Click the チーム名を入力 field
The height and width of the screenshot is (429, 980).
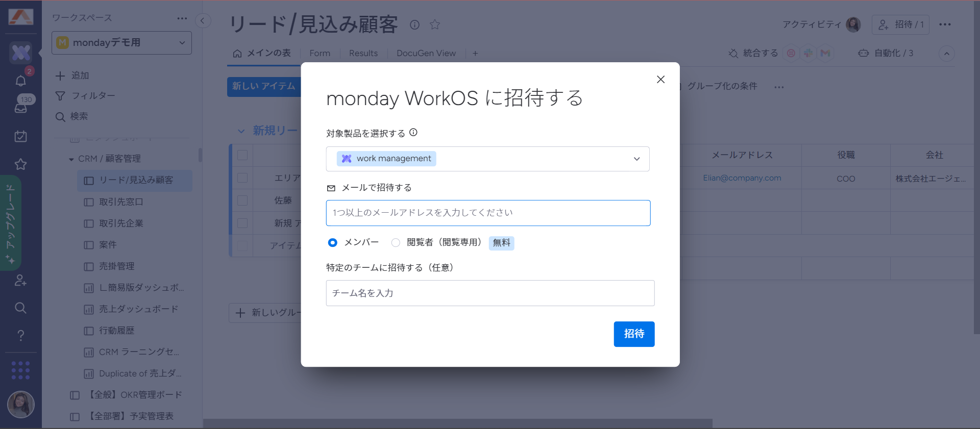(x=490, y=293)
